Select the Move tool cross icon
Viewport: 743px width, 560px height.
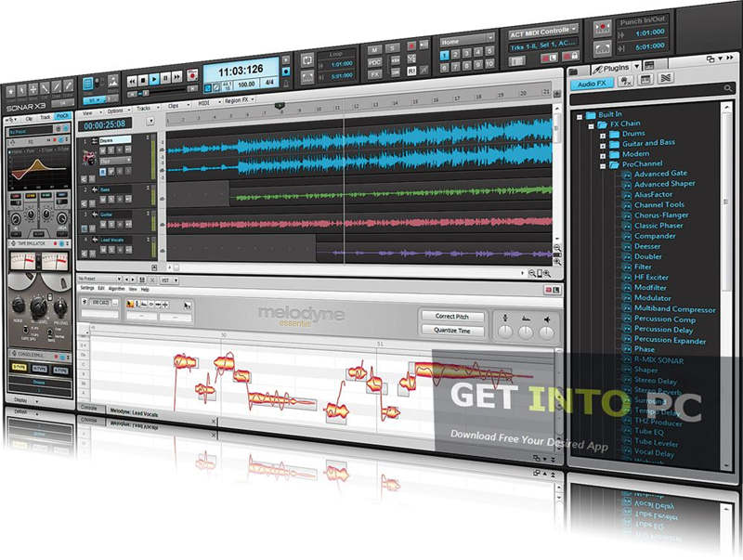[33, 88]
